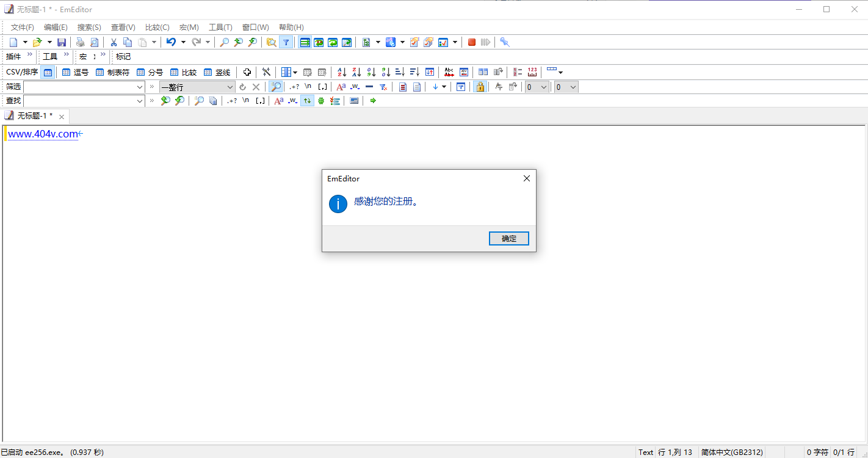The height and width of the screenshot is (458, 868).
Task: Sort numbers 0 to 9 ascending
Action: pos(371,72)
